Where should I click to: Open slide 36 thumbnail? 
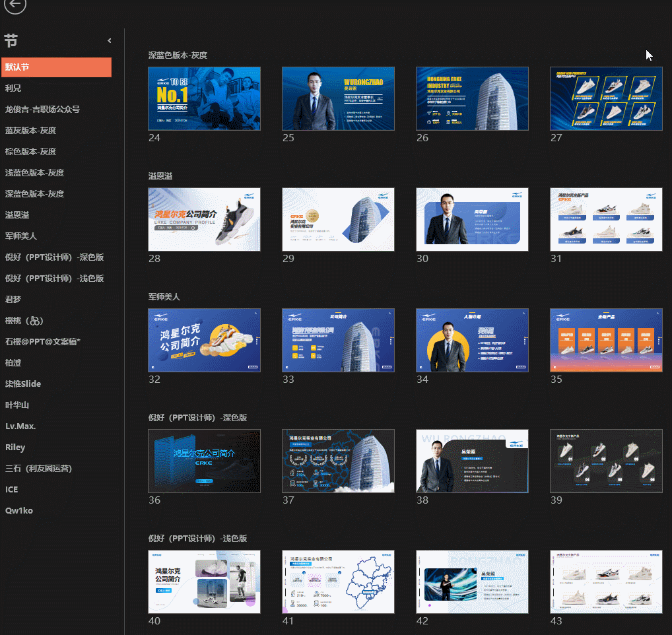click(x=204, y=461)
